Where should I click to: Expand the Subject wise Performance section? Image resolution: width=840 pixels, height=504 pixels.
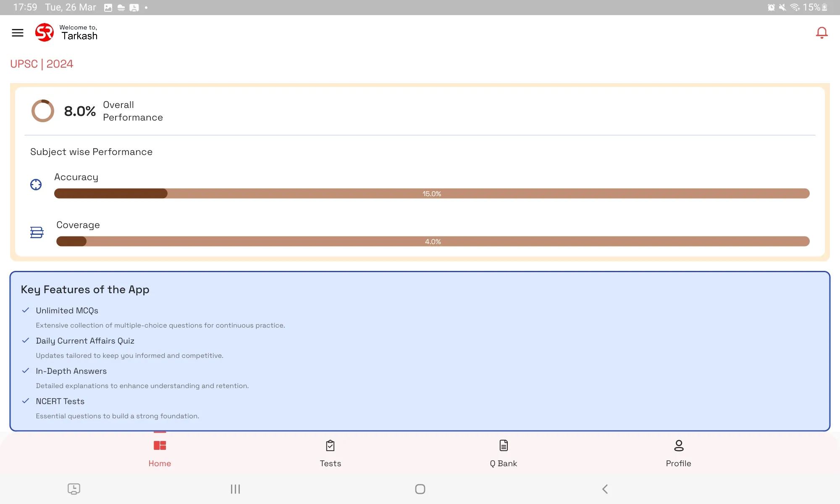tap(91, 152)
